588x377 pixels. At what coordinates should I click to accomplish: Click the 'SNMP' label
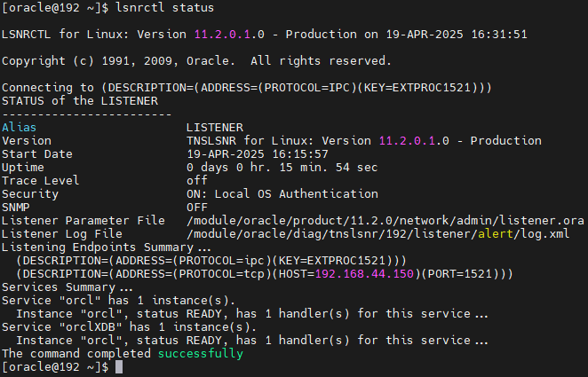coord(16,207)
